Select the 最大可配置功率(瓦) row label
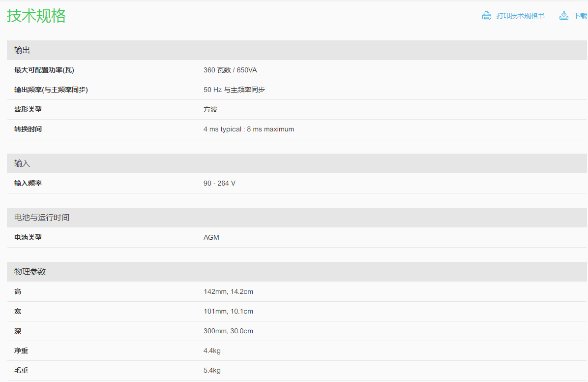The image size is (588, 382). click(x=44, y=70)
